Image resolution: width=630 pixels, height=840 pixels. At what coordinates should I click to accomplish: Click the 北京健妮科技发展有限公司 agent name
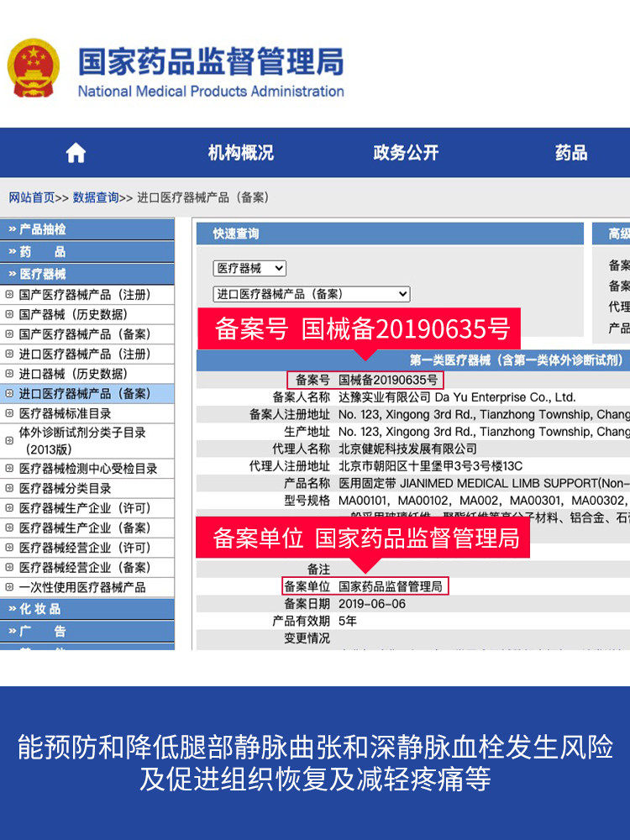(x=407, y=449)
